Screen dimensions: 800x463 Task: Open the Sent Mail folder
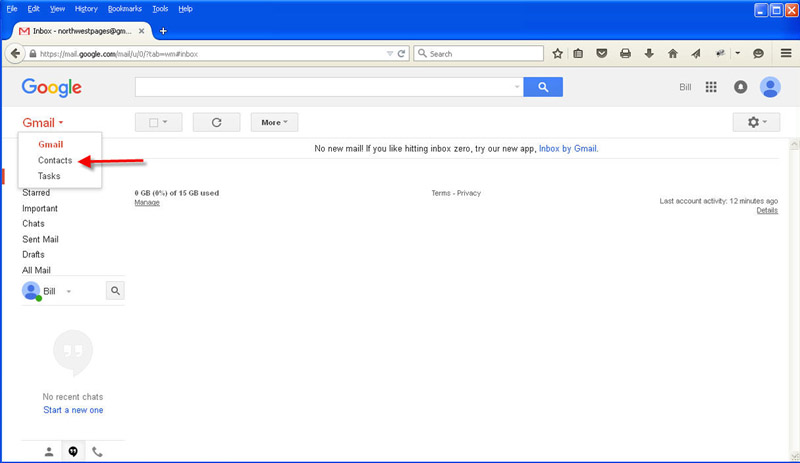(x=40, y=239)
